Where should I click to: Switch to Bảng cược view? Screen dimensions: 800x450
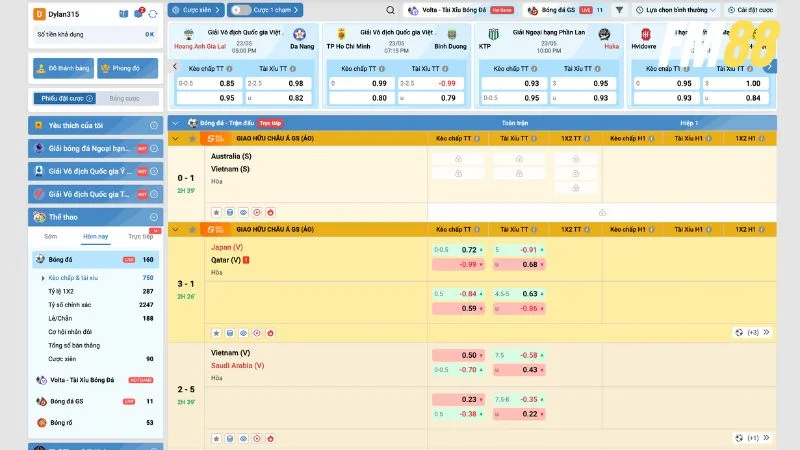pyautogui.click(x=125, y=99)
